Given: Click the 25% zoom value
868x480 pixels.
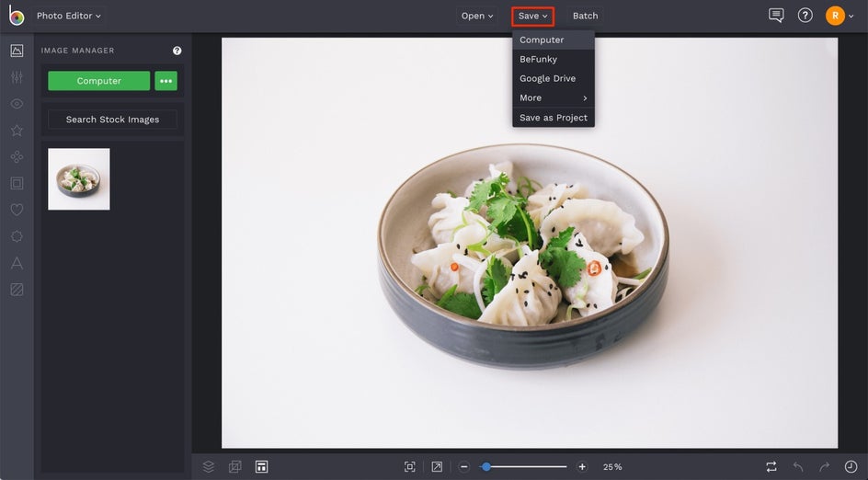Looking at the screenshot, I should tap(612, 467).
